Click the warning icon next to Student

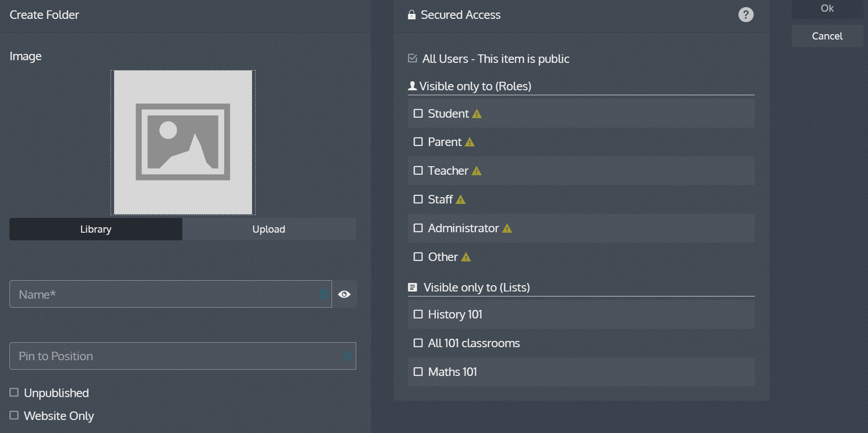point(477,114)
